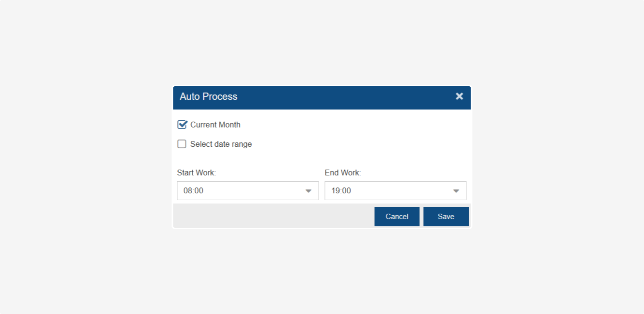Viewport: 644px width, 314px height.
Task: Click the gray footer beside Cancel
Action: [271, 216]
